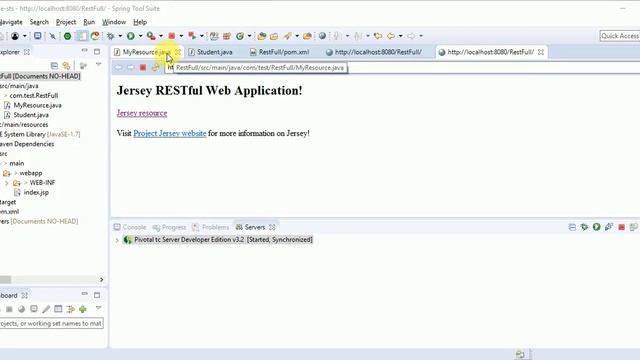Open the Run menu
The image size is (640, 360).
point(89,22)
